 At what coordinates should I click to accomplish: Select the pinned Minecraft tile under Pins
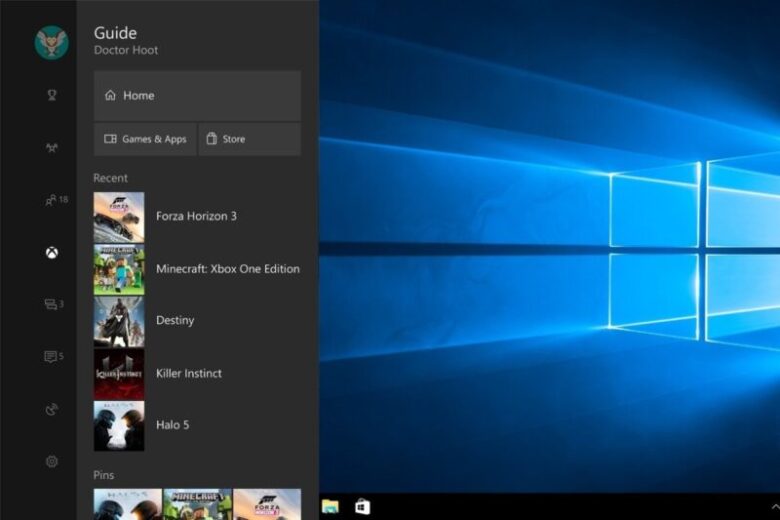(x=197, y=504)
